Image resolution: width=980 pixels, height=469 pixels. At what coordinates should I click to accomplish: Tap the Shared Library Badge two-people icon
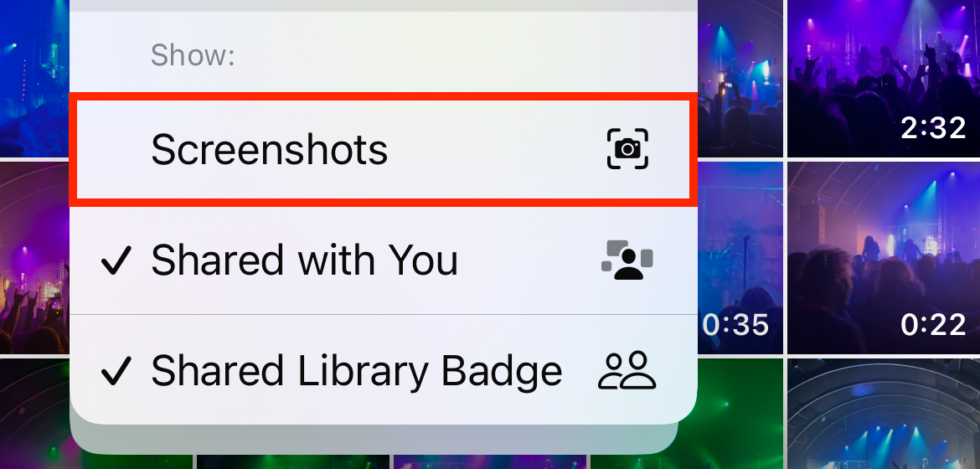tap(627, 371)
